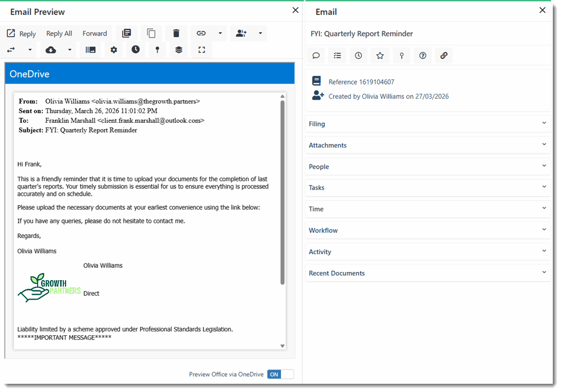This screenshot has width=561, height=392.
Task: Click the recipient address client.frank.marshall@outlook.com
Action: (151, 121)
